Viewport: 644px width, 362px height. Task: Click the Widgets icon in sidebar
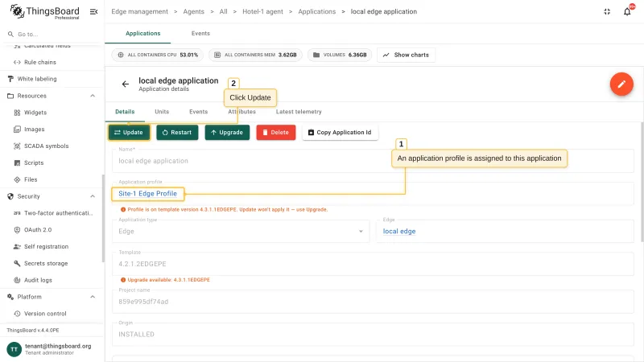(x=17, y=113)
